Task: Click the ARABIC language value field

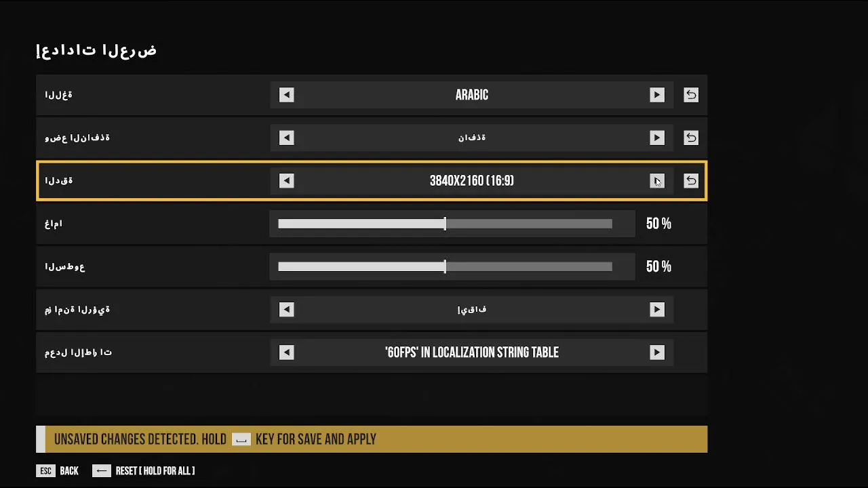Action: (471, 95)
